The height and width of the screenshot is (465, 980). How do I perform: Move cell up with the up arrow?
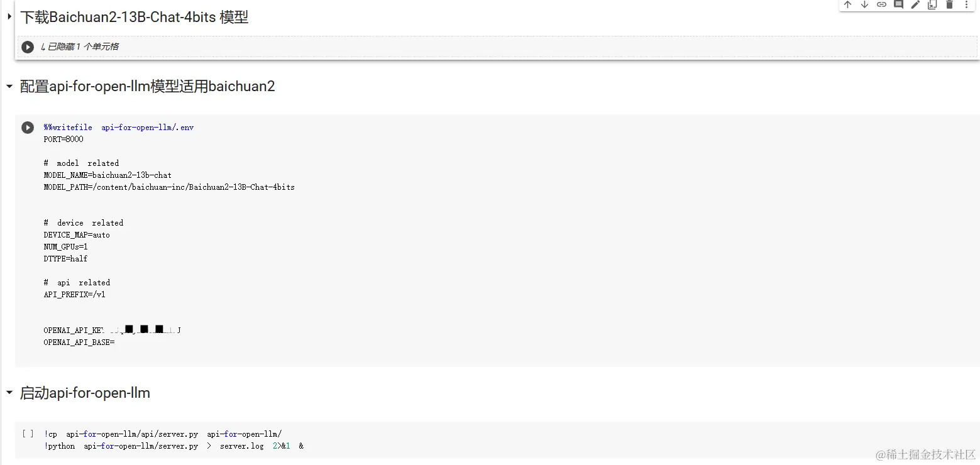point(847,4)
